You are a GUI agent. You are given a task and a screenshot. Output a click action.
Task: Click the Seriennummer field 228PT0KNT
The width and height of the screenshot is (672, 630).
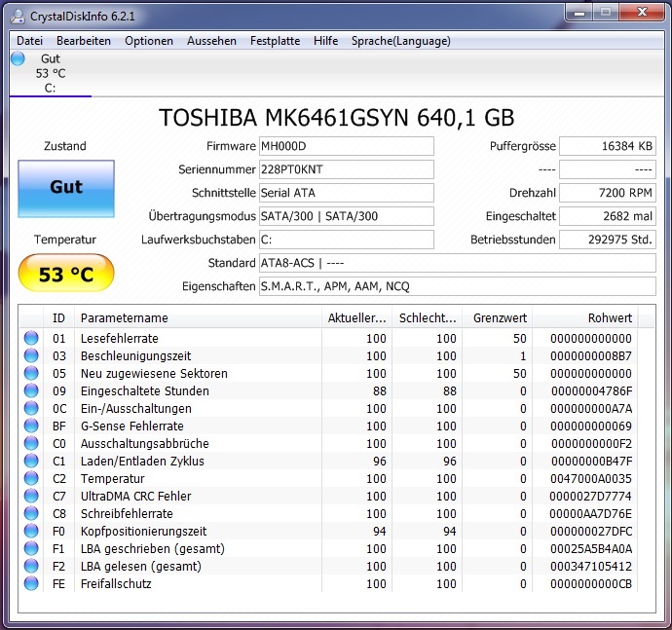pyautogui.click(x=347, y=169)
